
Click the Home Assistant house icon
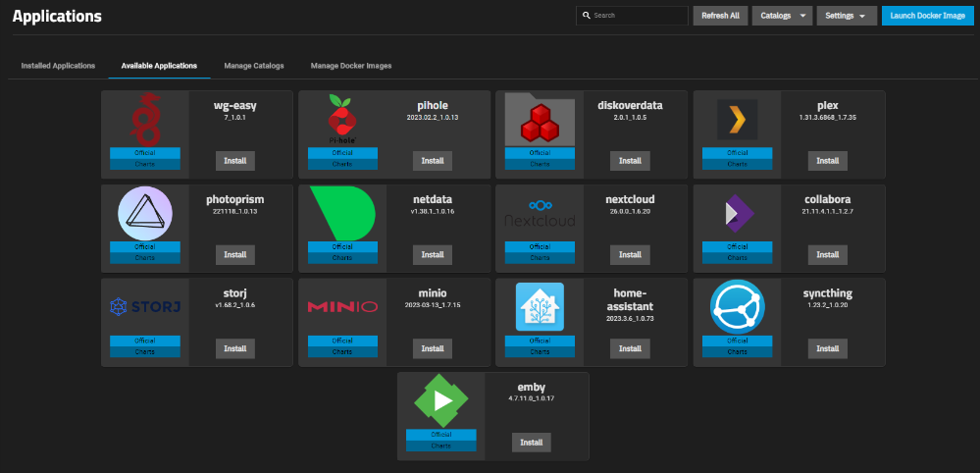click(x=540, y=307)
